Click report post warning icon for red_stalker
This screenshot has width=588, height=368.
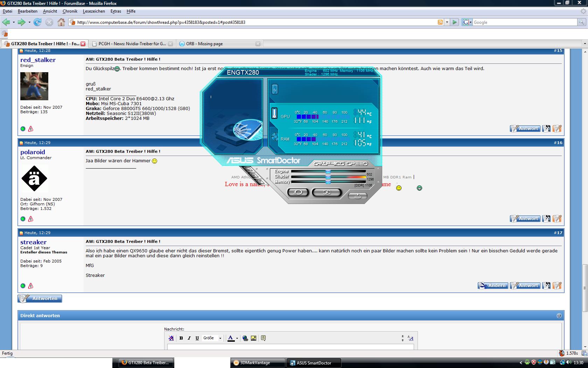tap(30, 129)
